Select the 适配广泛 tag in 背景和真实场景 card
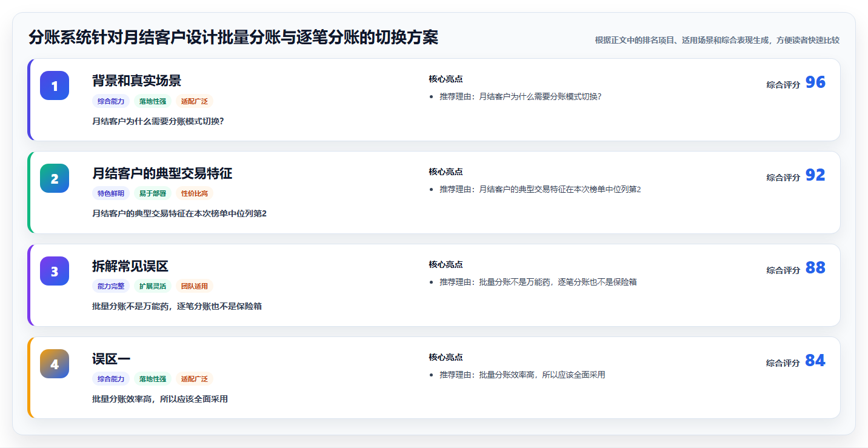 [195, 101]
